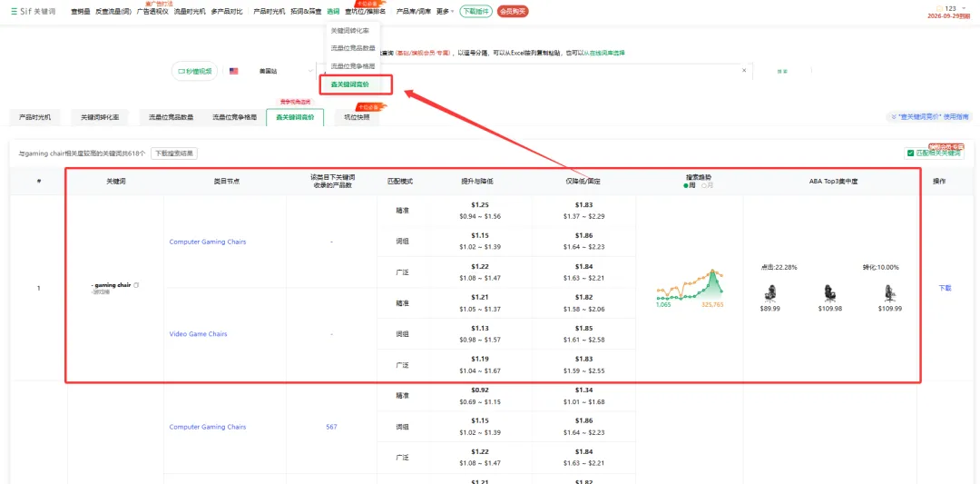Open 多产品对比 in the top navigation

tap(227, 11)
